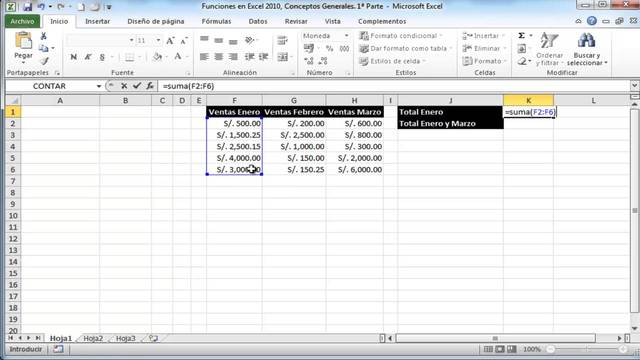Screen dimensions: 640x360
Task: Select cell Total Enero y Marzo
Action: point(450,124)
